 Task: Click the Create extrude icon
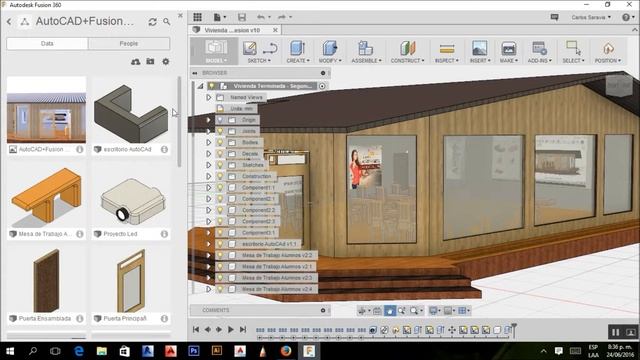(298, 48)
